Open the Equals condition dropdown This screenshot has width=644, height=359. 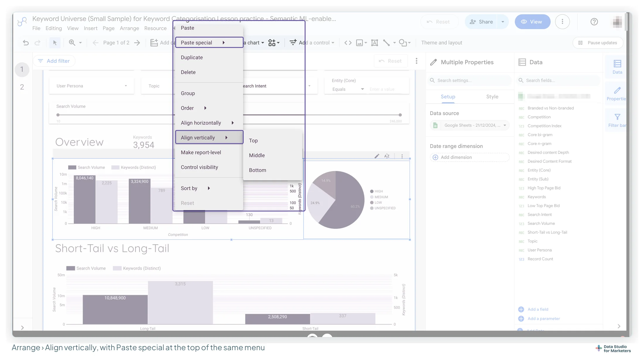click(x=348, y=89)
